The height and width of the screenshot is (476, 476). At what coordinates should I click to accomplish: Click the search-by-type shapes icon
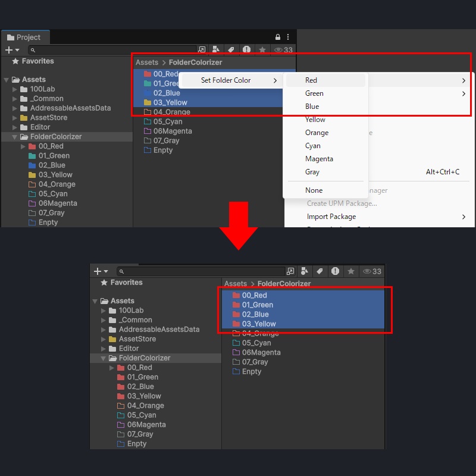click(x=216, y=50)
